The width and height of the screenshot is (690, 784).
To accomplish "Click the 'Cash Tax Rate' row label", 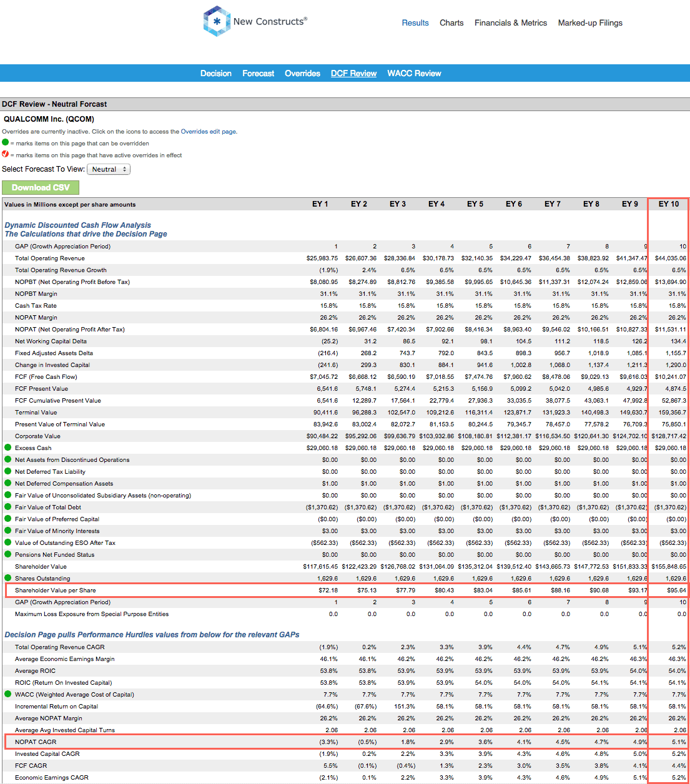I will click(x=36, y=306).
